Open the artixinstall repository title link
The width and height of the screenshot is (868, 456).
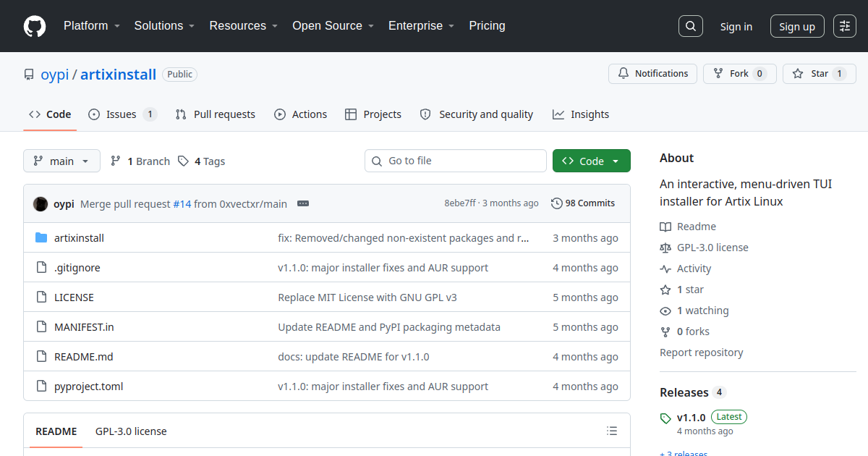click(x=118, y=74)
